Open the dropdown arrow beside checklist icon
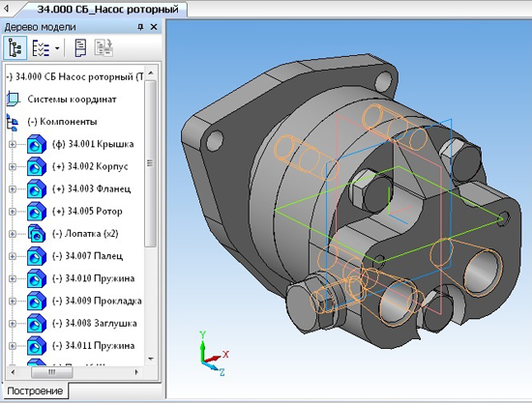This screenshot has height=404, width=532. pos(57,48)
